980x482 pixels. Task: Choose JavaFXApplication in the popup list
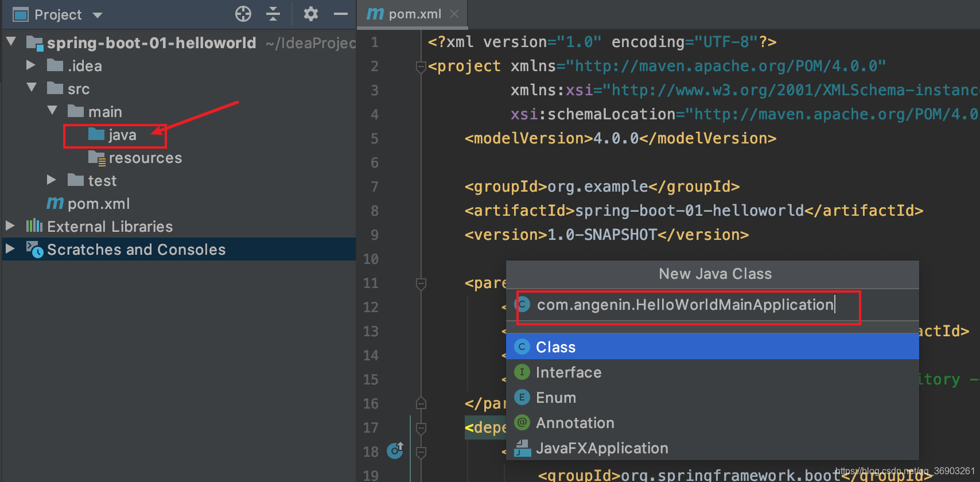click(713, 448)
